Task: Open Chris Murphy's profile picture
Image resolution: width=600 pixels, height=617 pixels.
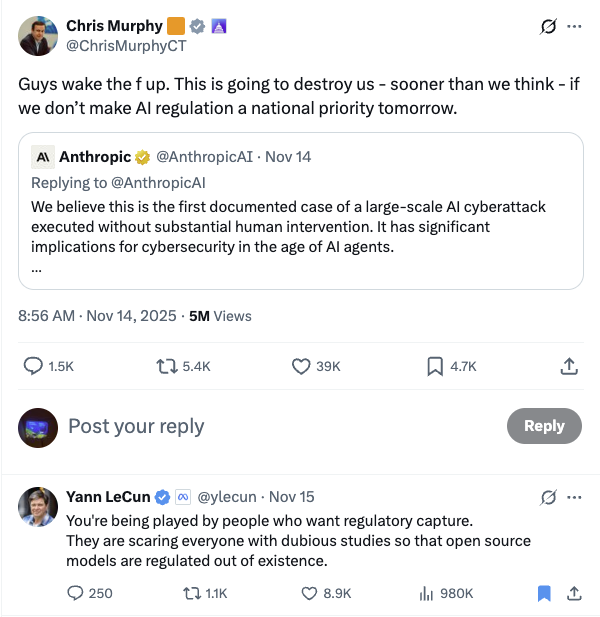Action: (38, 35)
